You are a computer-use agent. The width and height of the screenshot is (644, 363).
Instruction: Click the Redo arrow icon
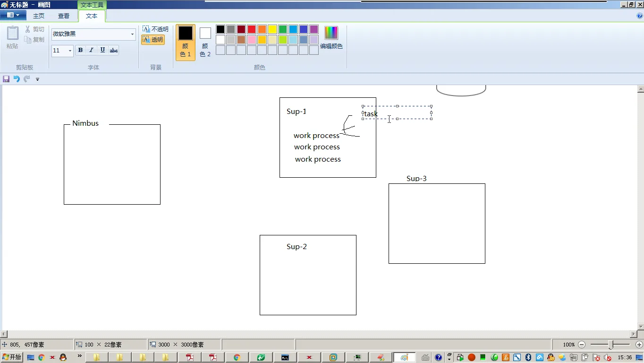[27, 79]
